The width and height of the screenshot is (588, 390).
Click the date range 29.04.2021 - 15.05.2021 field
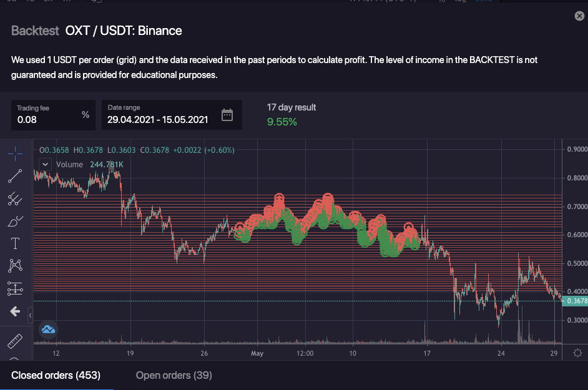[158, 119]
